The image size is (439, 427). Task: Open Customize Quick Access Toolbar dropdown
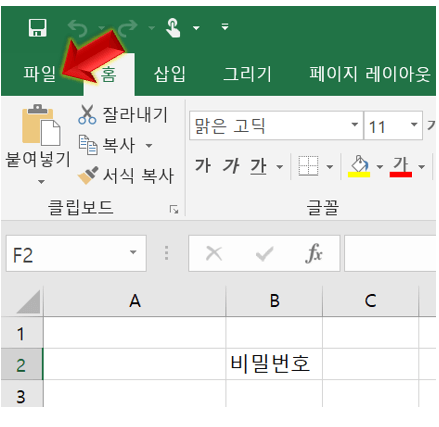click(225, 27)
